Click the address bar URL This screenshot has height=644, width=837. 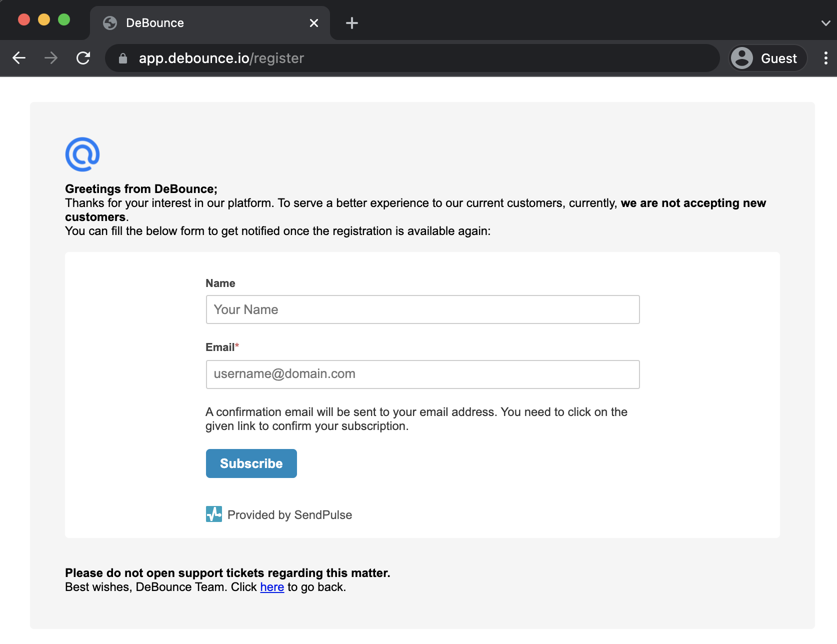[221, 58]
